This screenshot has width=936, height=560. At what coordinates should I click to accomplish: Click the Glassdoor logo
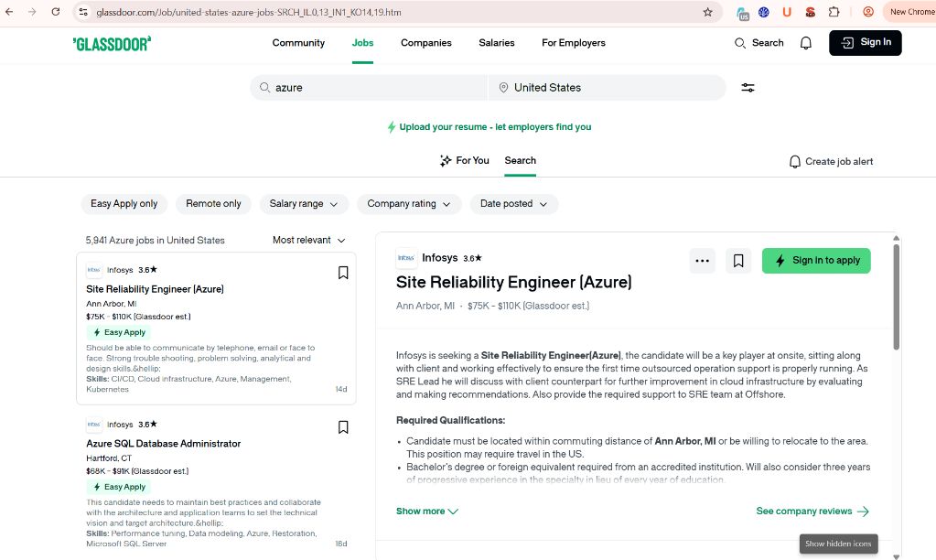pos(112,44)
